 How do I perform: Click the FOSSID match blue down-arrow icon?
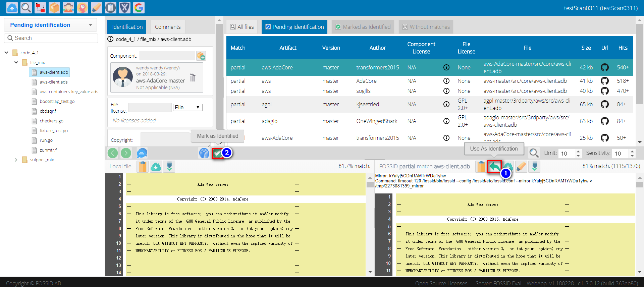coord(535,166)
